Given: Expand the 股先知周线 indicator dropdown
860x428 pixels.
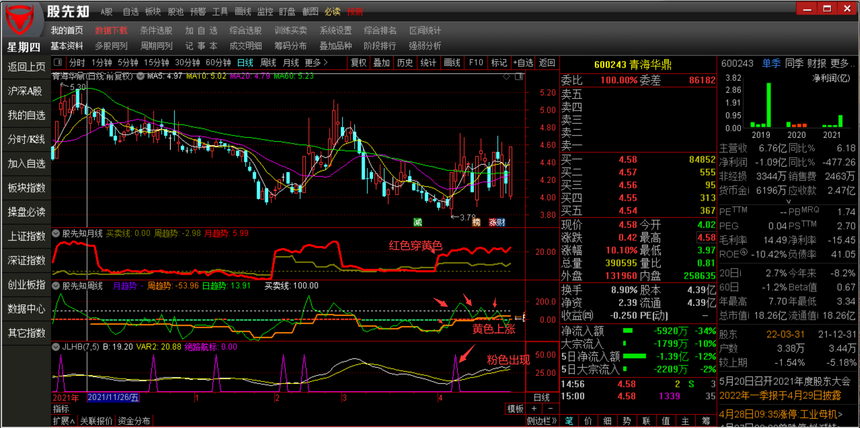Looking at the screenshot, I should point(56,286).
